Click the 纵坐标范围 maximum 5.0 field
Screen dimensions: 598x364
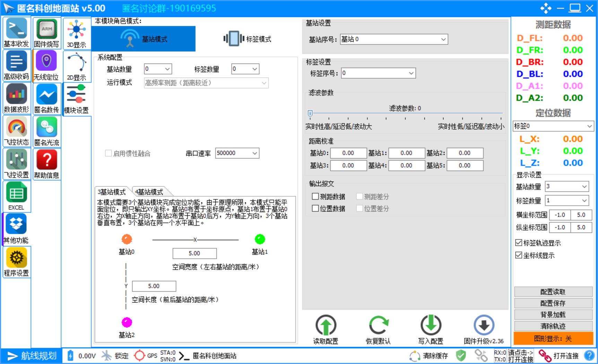point(581,227)
